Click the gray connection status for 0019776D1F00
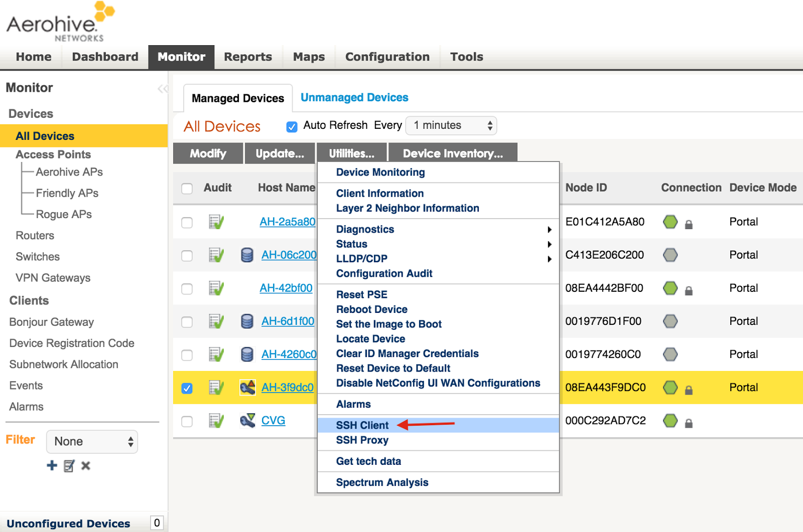Screen dimensions: 803x532 670,321
